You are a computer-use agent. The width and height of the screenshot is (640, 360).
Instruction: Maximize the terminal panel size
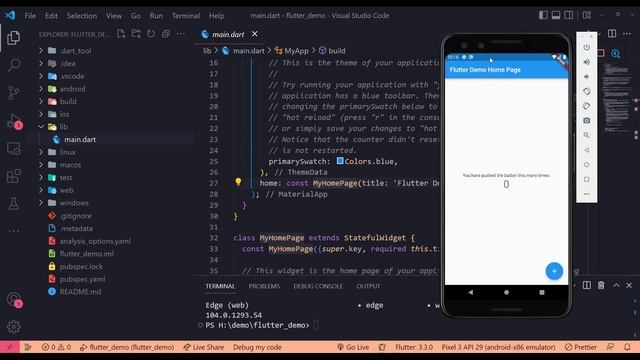click(616, 285)
